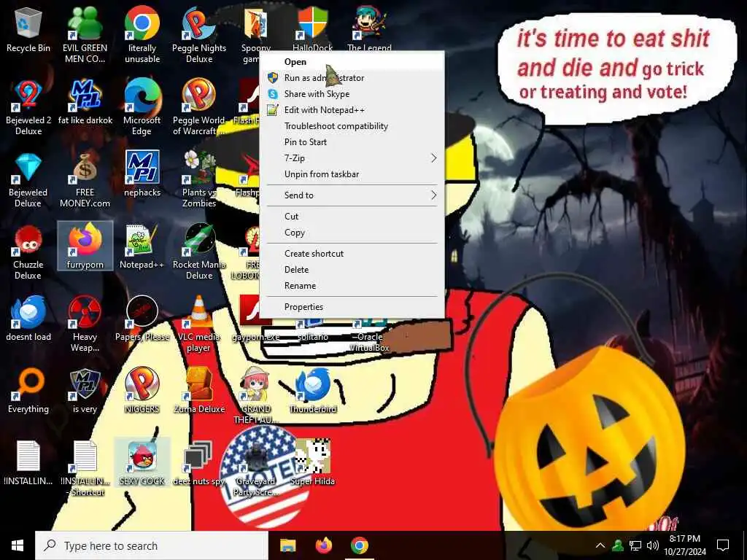This screenshot has width=747, height=560.
Task: Select the Heavy Weap... radiation icon
Action: 85,324
